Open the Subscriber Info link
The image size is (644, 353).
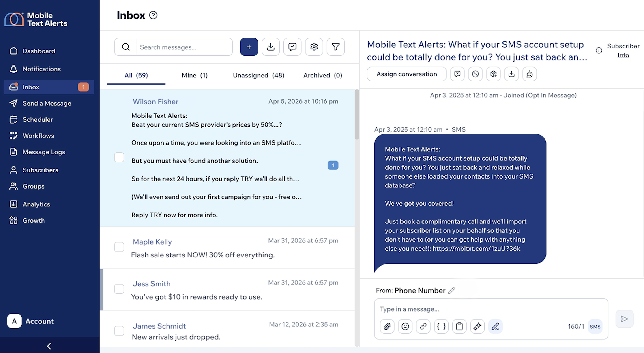(623, 51)
